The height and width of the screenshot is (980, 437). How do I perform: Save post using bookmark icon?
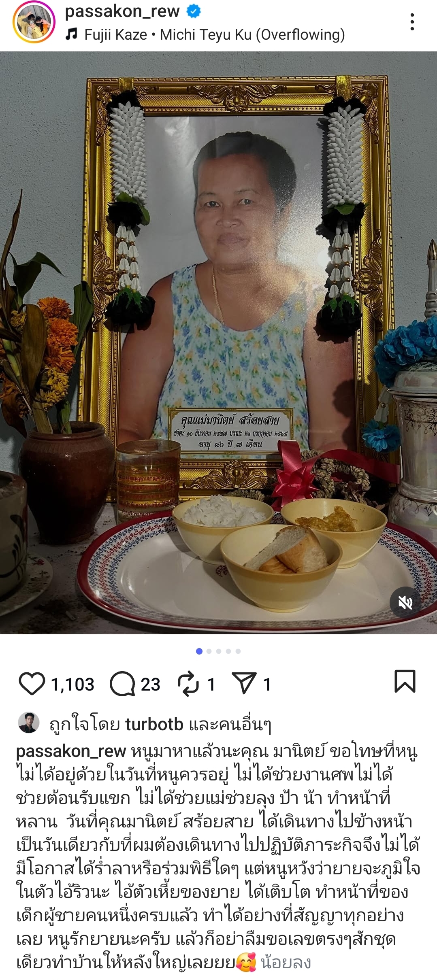click(405, 681)
